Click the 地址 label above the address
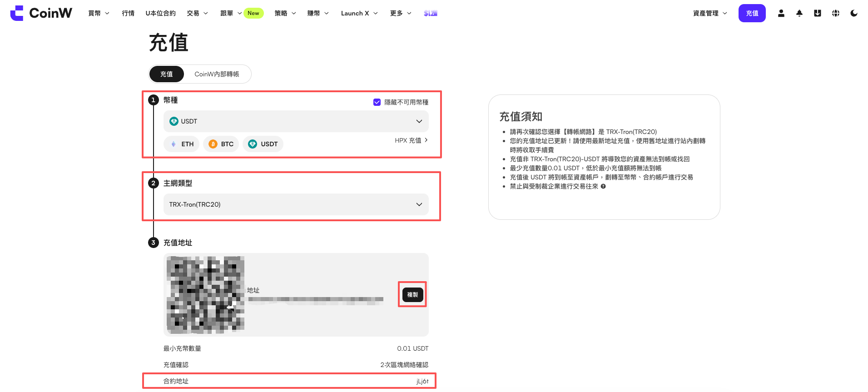 [253, 290]
